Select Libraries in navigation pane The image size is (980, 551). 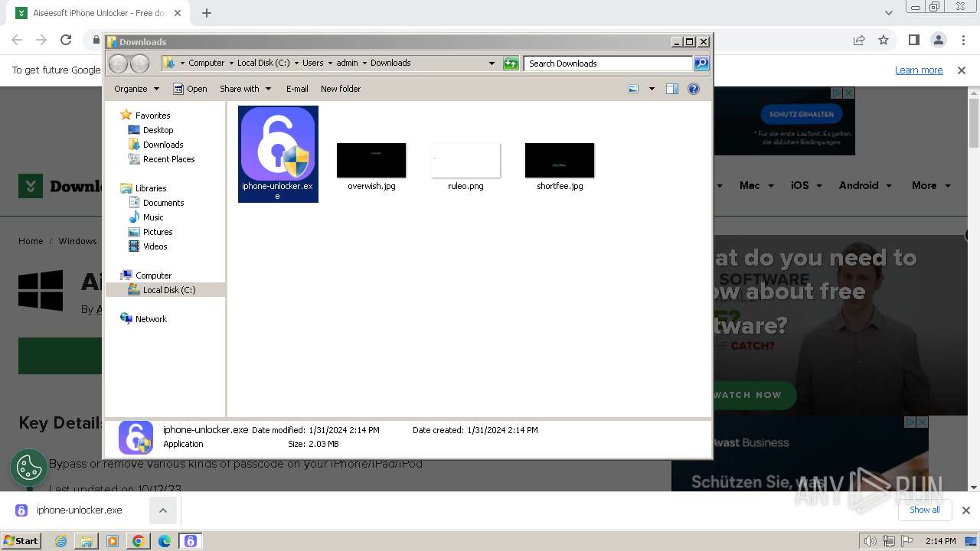pyautogui.click(x=151, y=188)
